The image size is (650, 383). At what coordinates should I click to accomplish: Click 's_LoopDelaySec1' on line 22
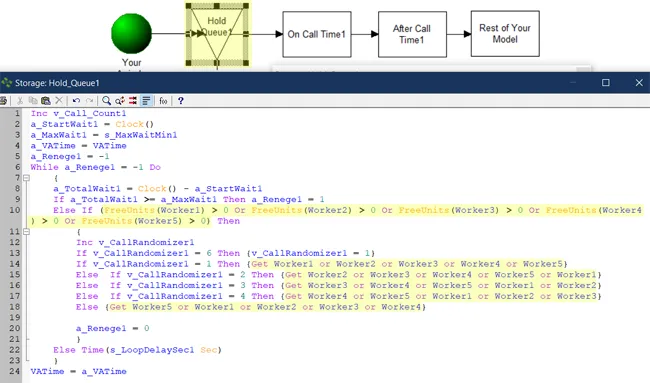[x=152, y=350]
